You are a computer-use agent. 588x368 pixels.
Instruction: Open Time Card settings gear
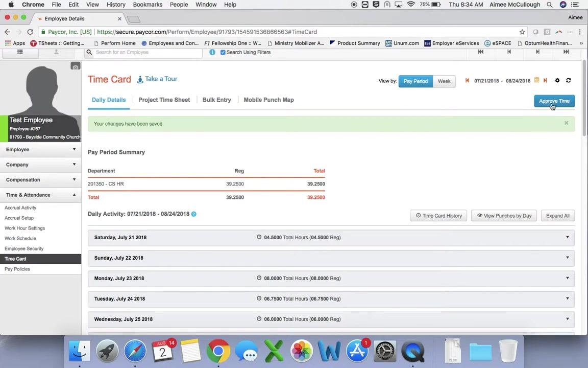click(x=557, y=80)
